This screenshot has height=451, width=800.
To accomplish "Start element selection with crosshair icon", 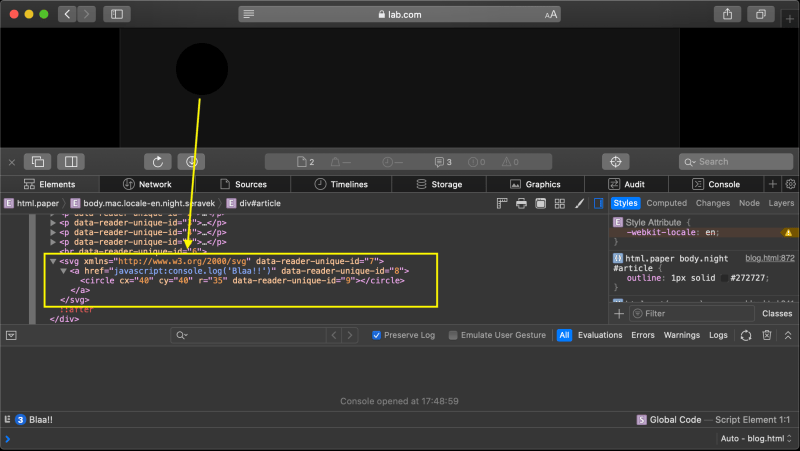I will [616, 162].
